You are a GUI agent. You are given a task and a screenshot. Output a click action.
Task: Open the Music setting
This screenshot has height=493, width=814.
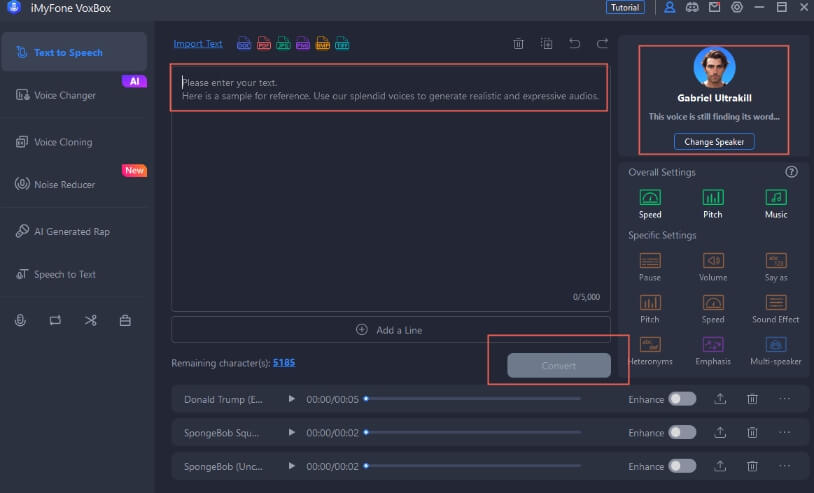tap(776, 204)
